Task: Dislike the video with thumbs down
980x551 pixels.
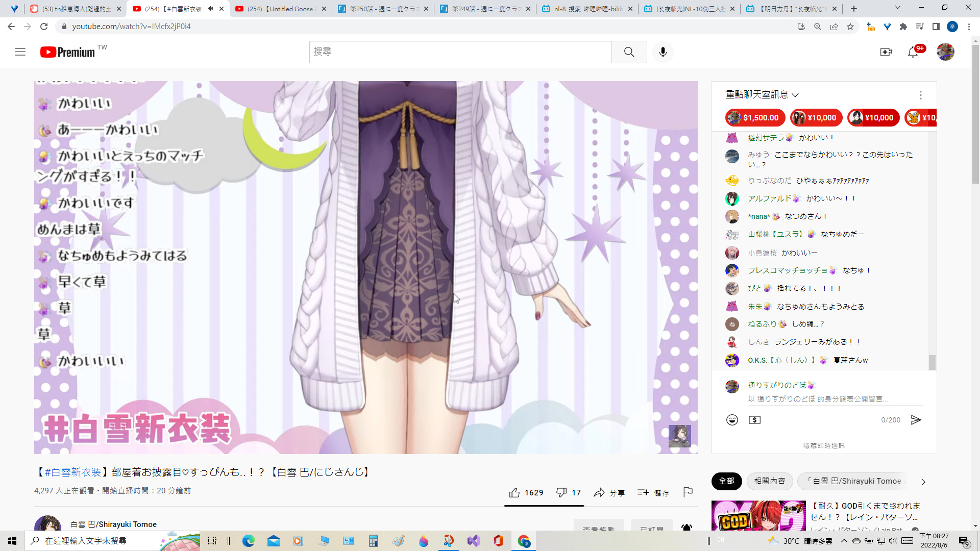Action: pos(568,493)
